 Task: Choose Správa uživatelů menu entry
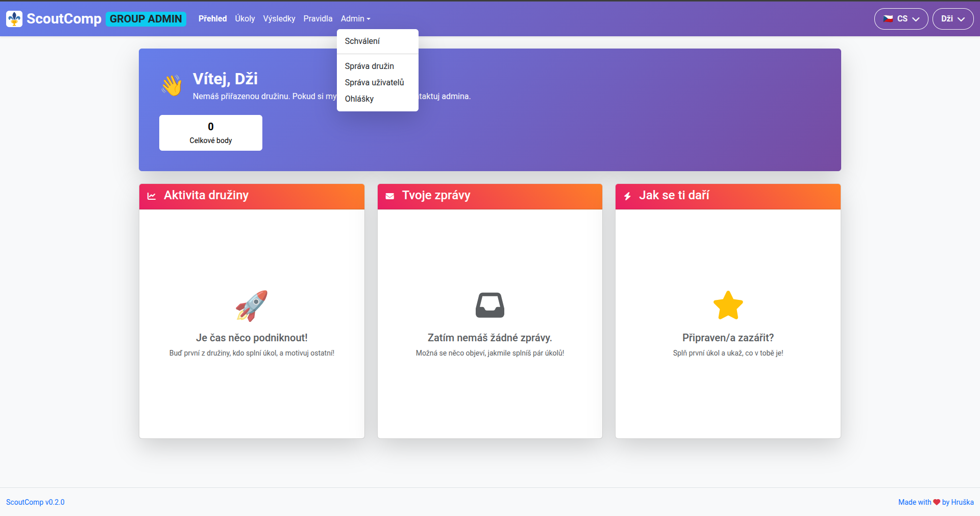[x=374, y=83]
